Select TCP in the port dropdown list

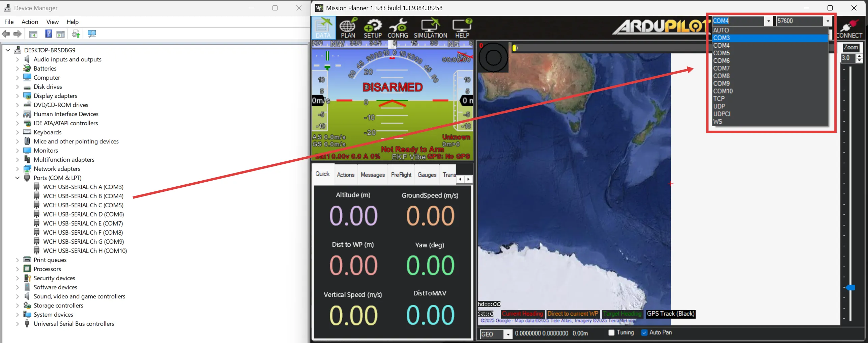[x=770, y=99]
